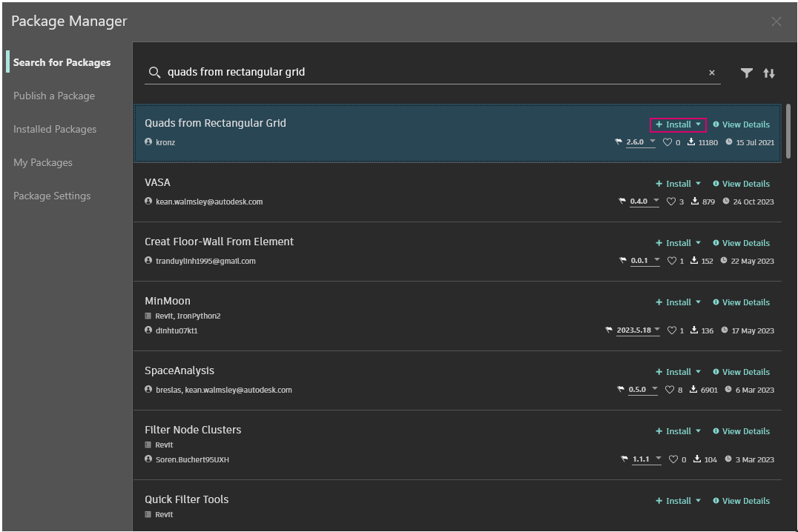The image size is (798, 532).
Task: Toggle the like heart on Filter Node Clusters
Action: coord(673,459)
